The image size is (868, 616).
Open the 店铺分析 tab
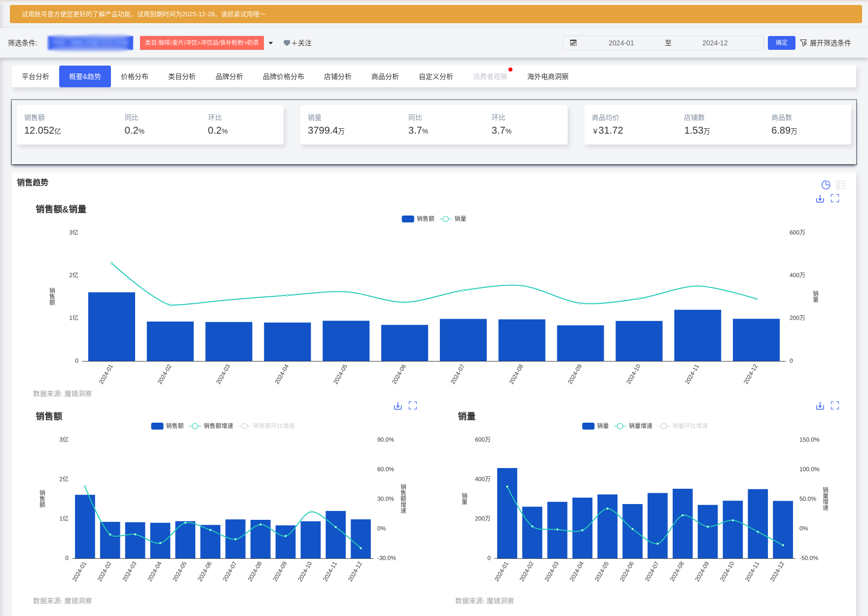[x=338, y=76]
